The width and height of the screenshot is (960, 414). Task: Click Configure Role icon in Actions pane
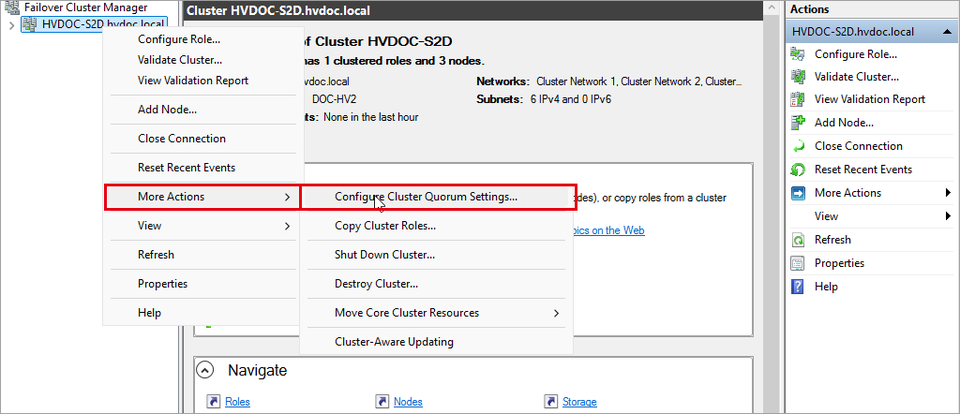[x=798, y=54]
